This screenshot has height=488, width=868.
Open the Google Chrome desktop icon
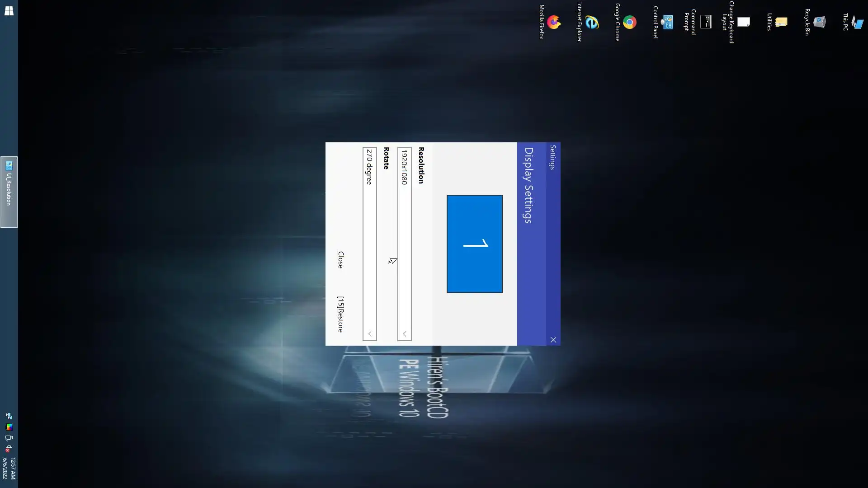point(629,22)
